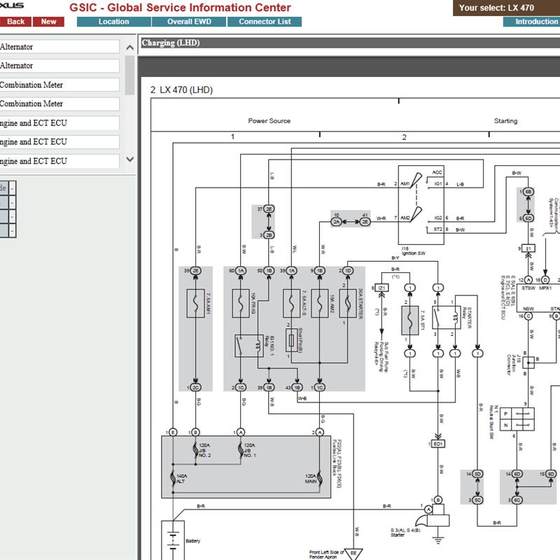This screenshot has width=560, height=560.
Task: Click the "Power Source" section label
Action: click(x=269, y=121)
